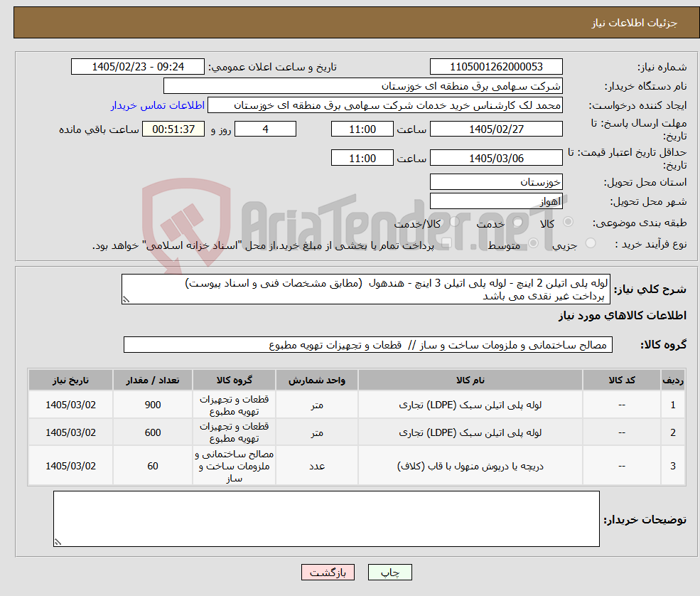This screenshot has height=596, width=700.
Task: Click the delivery city field اهواز
Action: click(x=496, y=201)
